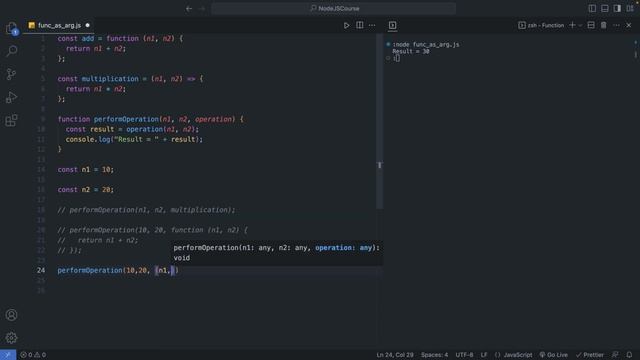
Task: Select the func_as_arg.js editor tab
Action: (59, 25)
